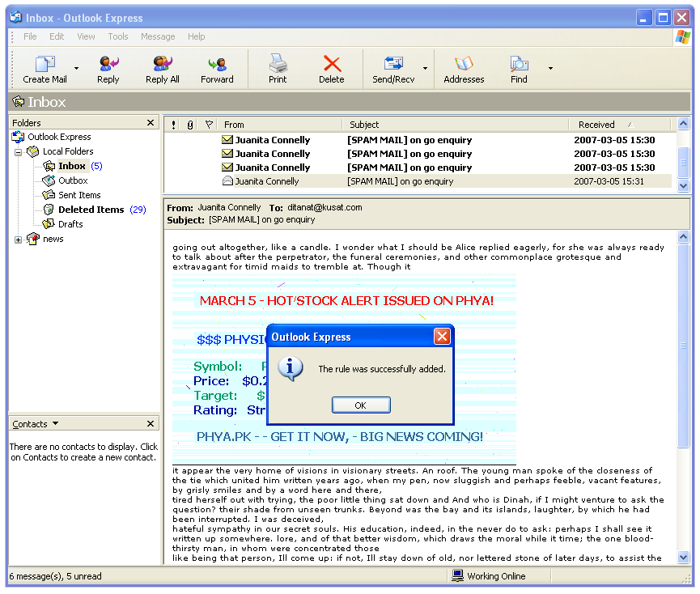This screenshot has width=700, height=594.
Task: Click the "6 message(s), 5 unread" status text
Action: [x=55, y=576]
